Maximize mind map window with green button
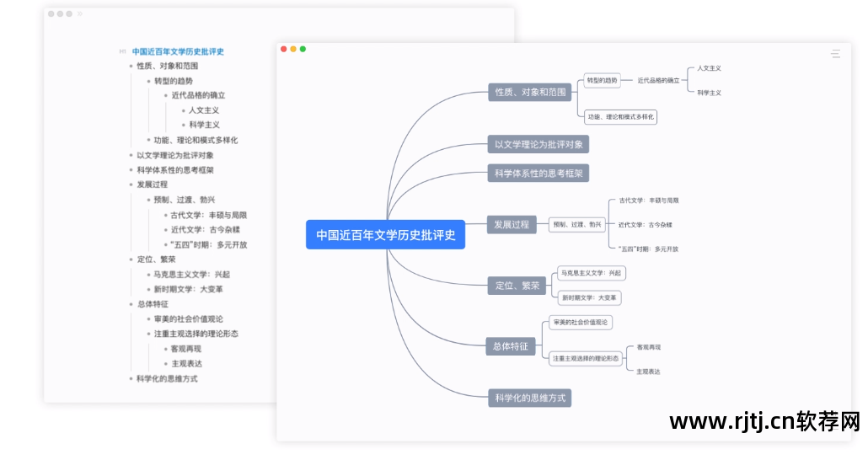The width and height of the screenshot is (868, 460). (x=303, y=49)
